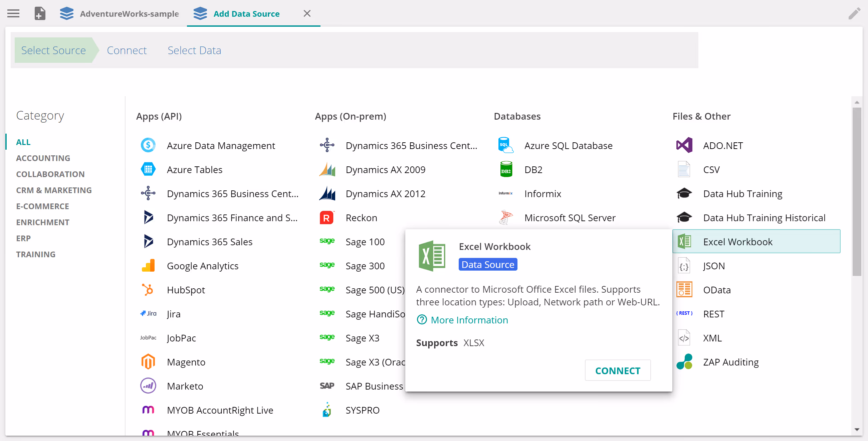Open the hamburger main menu

tap(13, 13)
